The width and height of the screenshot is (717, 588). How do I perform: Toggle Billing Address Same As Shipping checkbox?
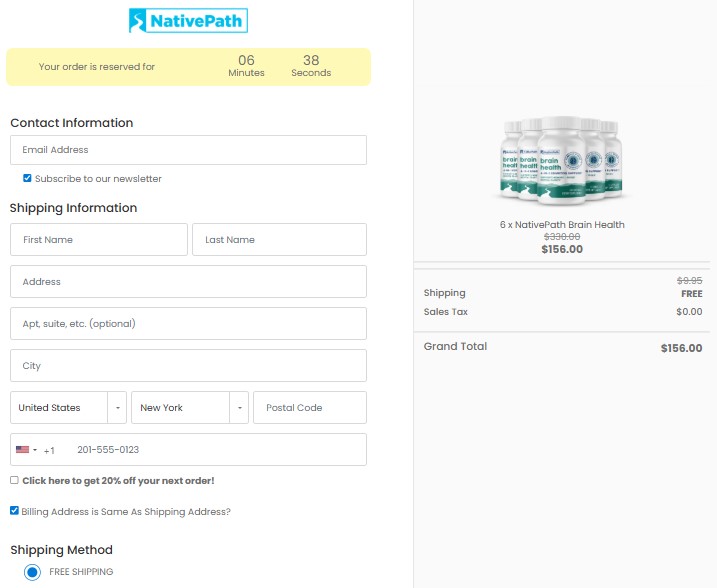[x=15, y=511]
